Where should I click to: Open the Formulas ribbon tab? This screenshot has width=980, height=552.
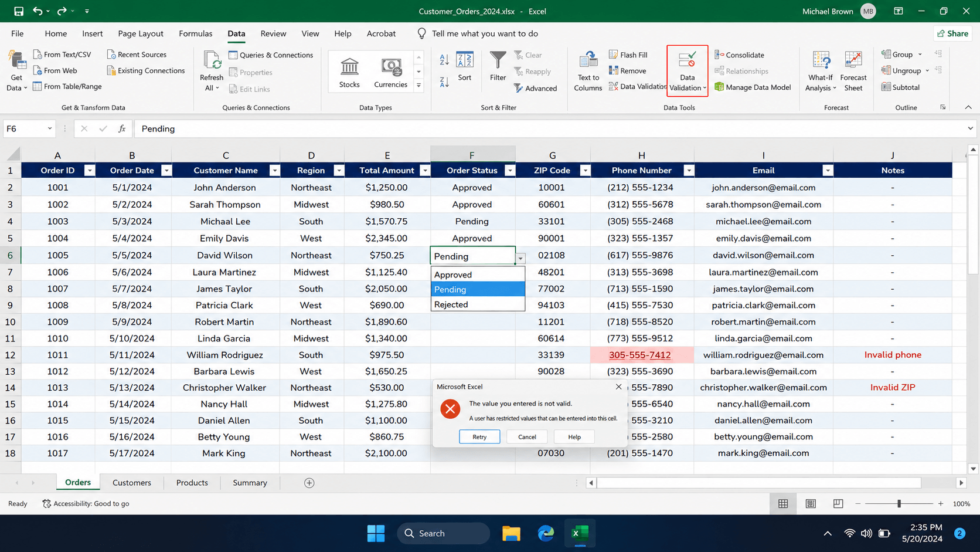[196, 33]
